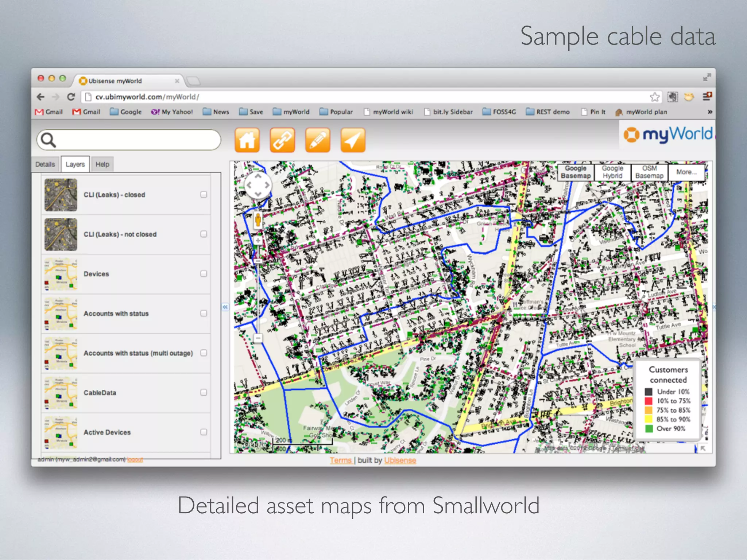This screenshot has width=747, height=560.
Task: Open the Chrome menu icon
Action: (707, 96)
